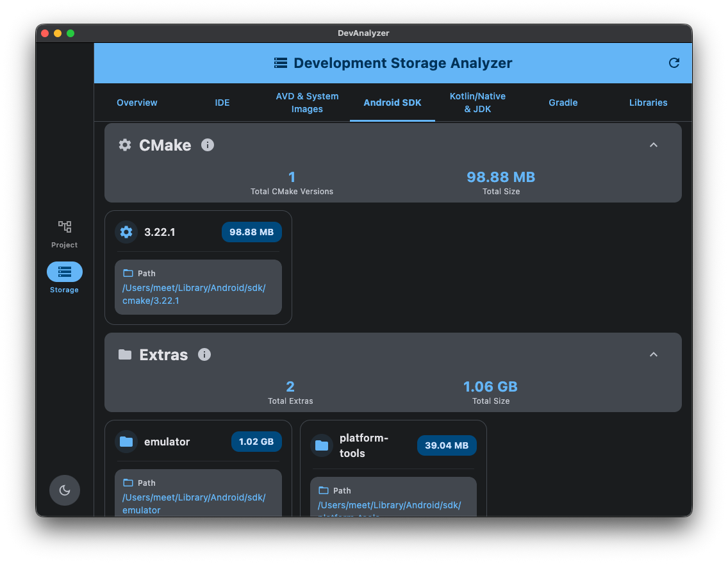Click the CMake gear icon
Viewport: 728px width, 564px height.
pyautogui.click(x=125, y=145)
